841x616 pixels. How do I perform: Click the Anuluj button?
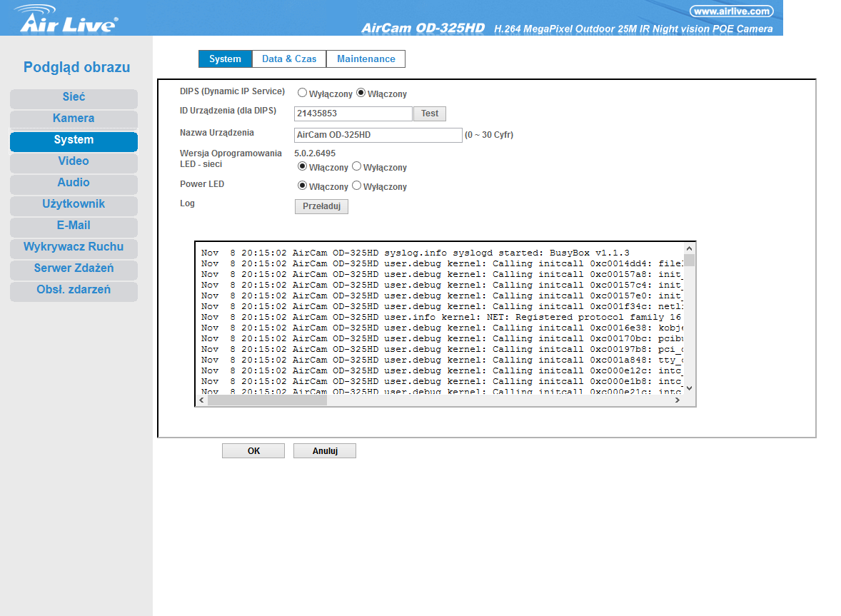325,451
